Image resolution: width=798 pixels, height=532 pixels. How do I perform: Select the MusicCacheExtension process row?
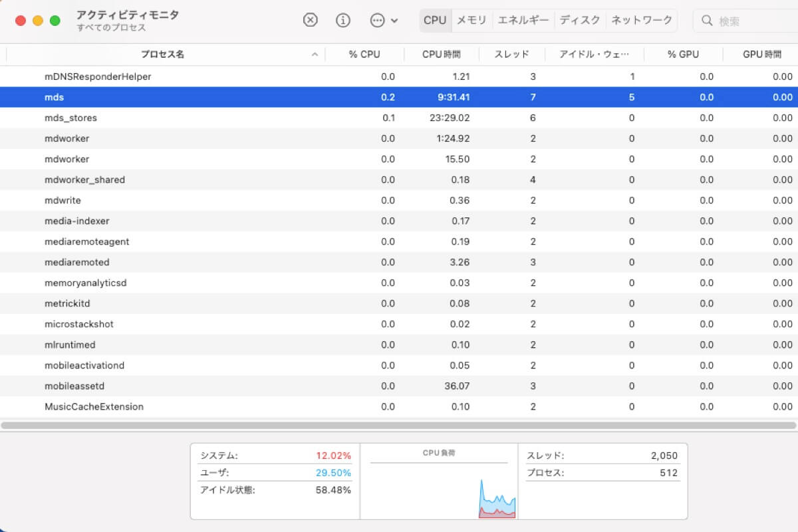pyautogui.click(x=199, y=406)
